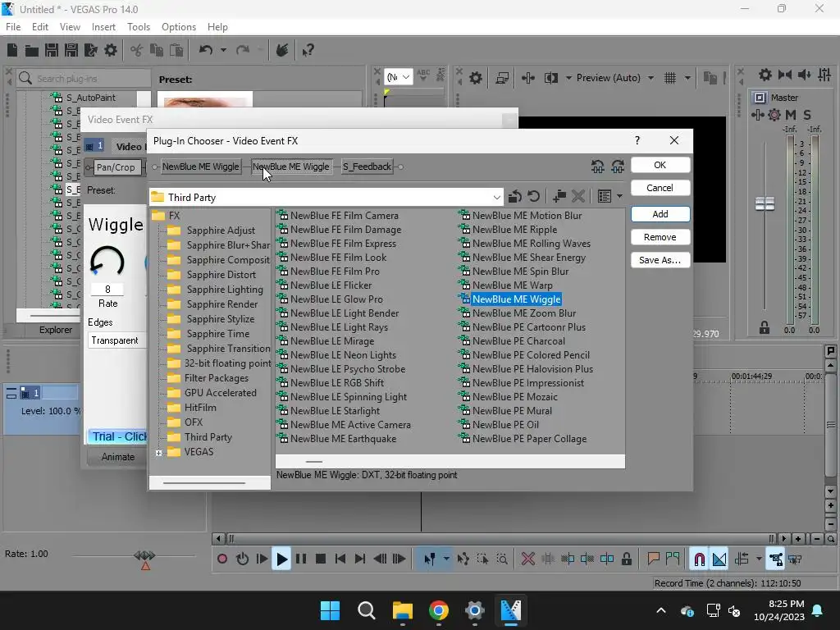The height and width of the screenshot is (630, 840).
Task: Select the Sapphire Lighting folder
Action: pos(225,290)
